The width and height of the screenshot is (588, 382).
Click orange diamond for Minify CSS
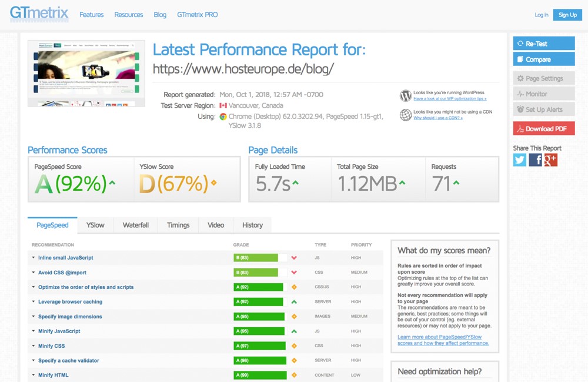point(294,346)
